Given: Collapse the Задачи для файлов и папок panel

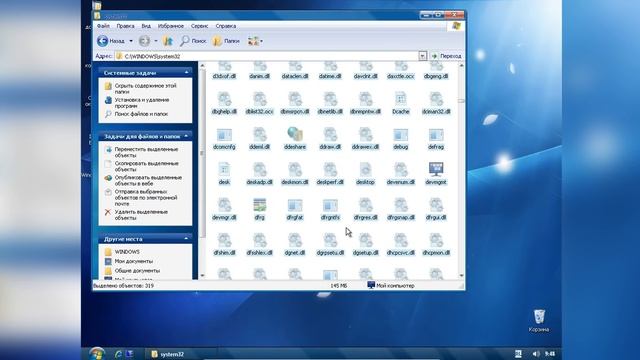Looking at the screenshot, I should [x=187, y=136].
